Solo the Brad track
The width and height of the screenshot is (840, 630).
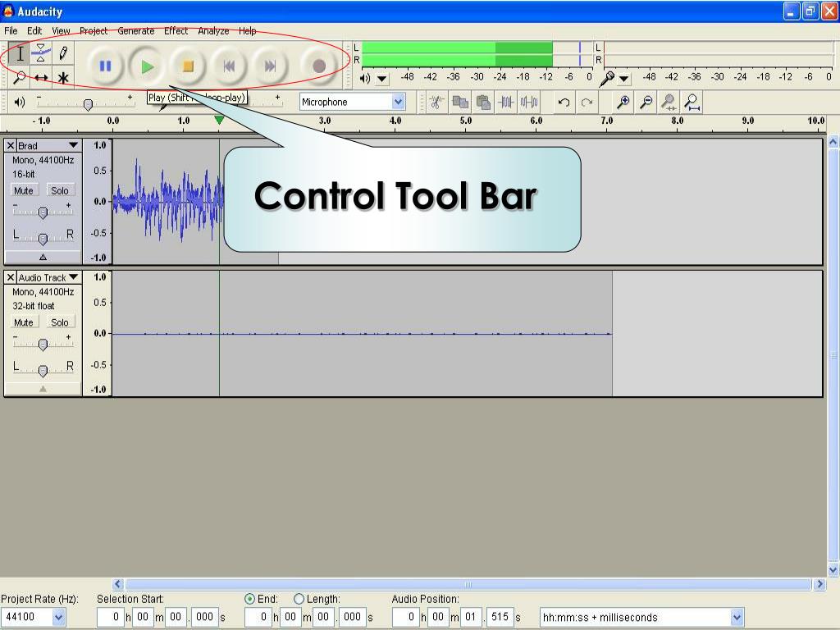(x=59, y=190)
